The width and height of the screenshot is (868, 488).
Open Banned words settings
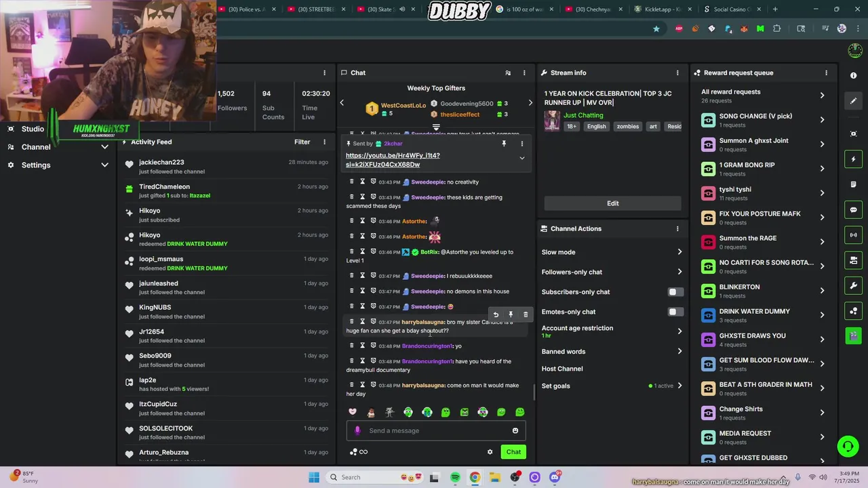[612, 351]
